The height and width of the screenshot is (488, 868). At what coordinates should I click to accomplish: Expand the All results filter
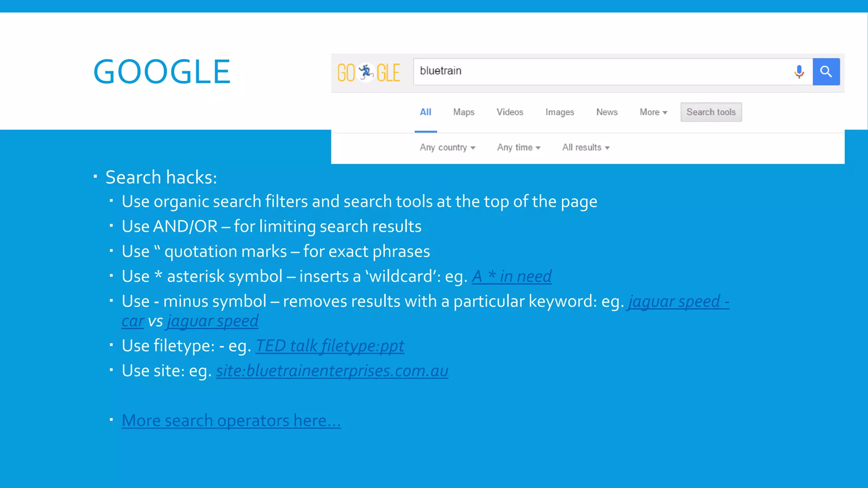coord(586,147)
